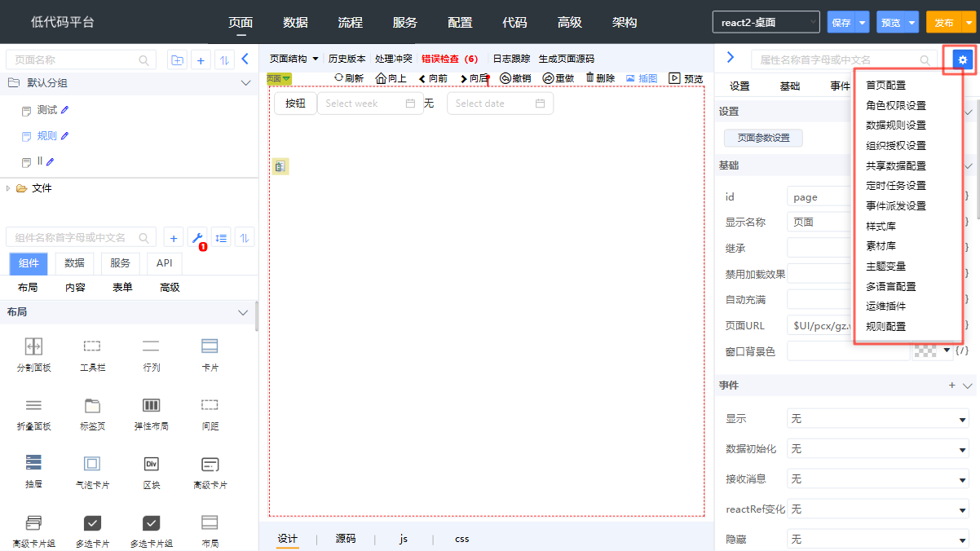Screen dimensions: 980x551
Task: Select 主题变量 from settings menu
Action: [885, 267]
